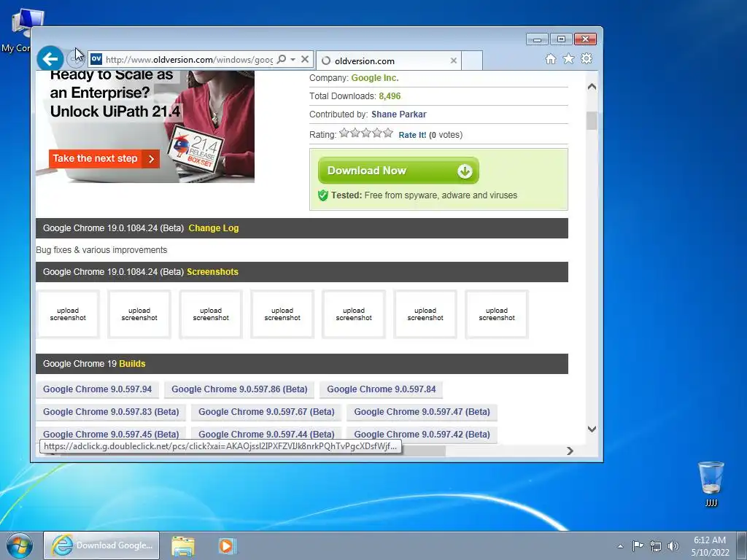Click the Rate It! link
The height and width of the screenshot is (560, 747).
tap(412, 135)
